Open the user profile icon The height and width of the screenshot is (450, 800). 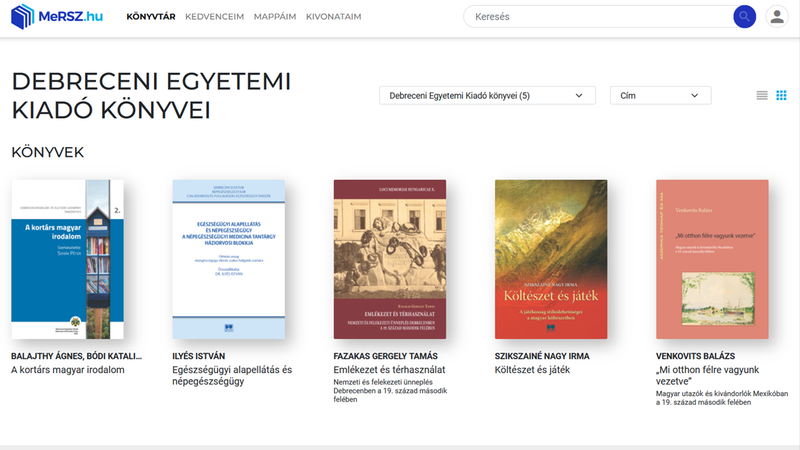click(776, 17)
